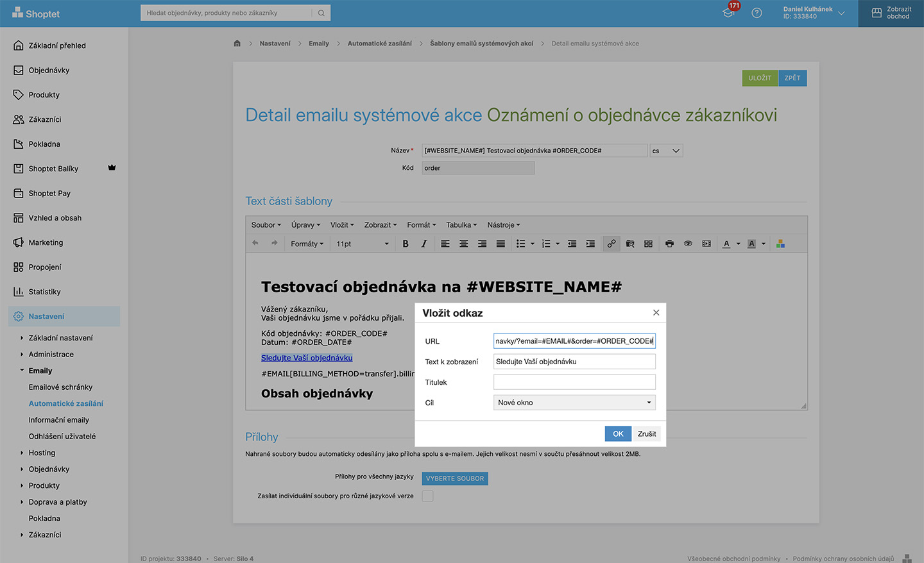Viewport: 924px width, 563px height.
Task: Open the text color picker icon
Action: [726, 244]
